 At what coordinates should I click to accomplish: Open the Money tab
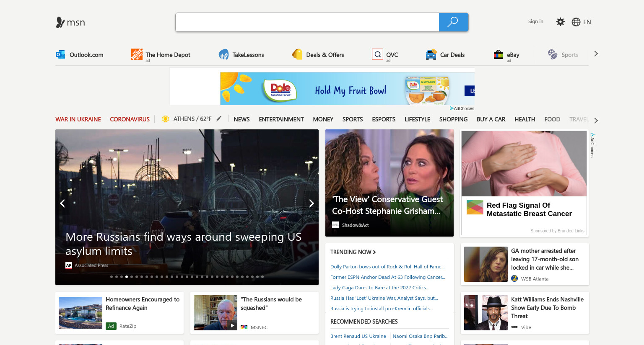tap(323, 119)
